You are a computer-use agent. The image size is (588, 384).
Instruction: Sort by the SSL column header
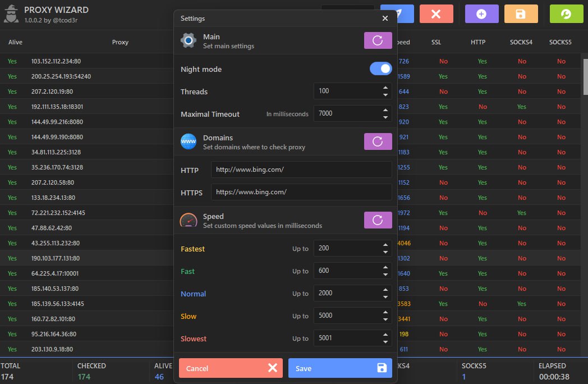[x=436, y=42]
